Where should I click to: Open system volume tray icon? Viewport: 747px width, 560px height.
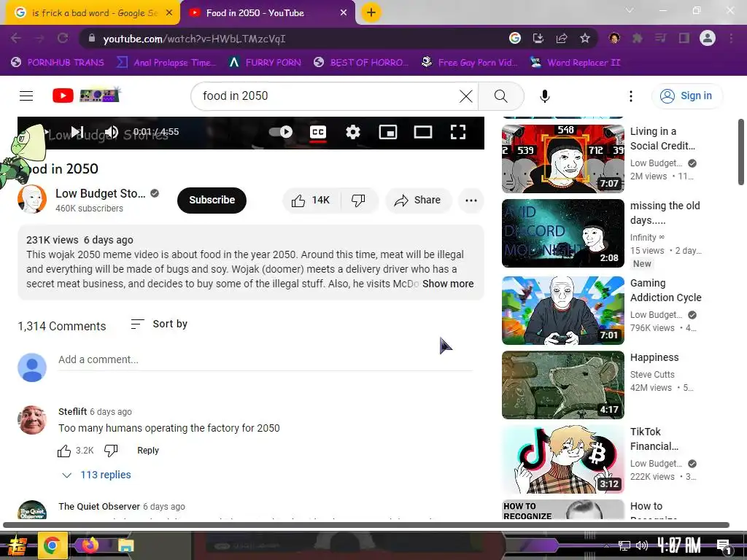point(642,545)
